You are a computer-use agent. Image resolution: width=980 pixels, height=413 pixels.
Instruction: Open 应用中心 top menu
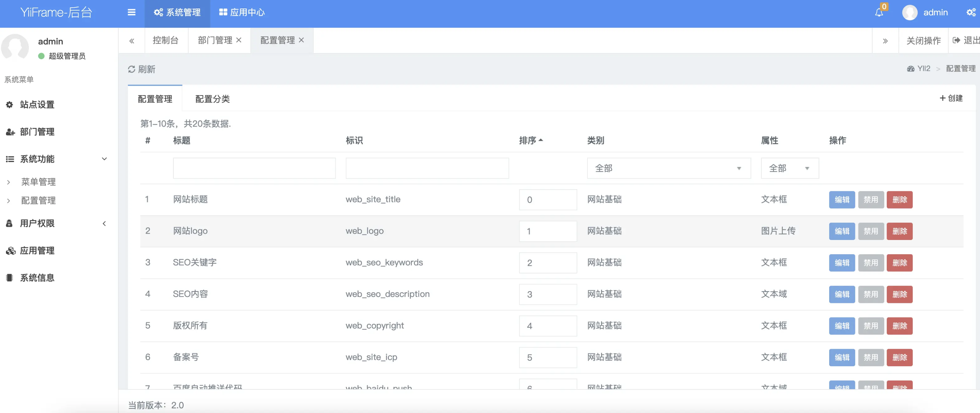(242, 13)
